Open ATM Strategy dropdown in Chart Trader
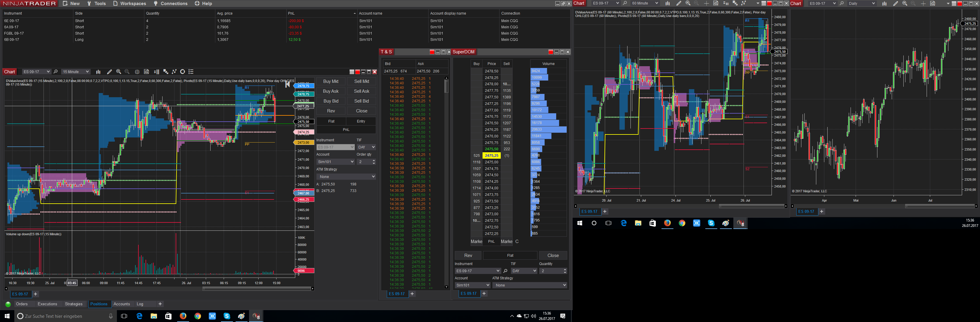The height and width of the screenshot is (322, 980). [346, 177]
